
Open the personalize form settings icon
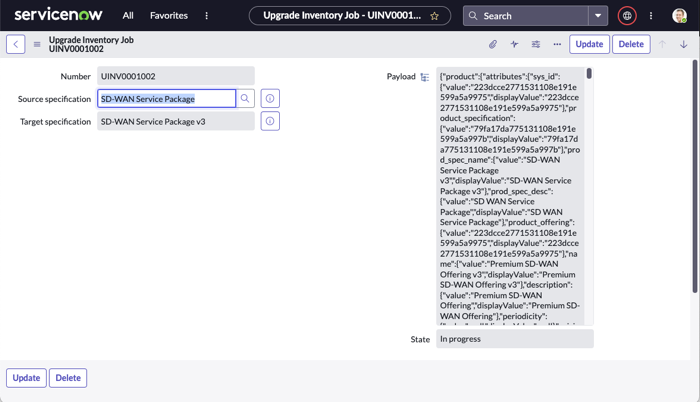click(536, 44)
